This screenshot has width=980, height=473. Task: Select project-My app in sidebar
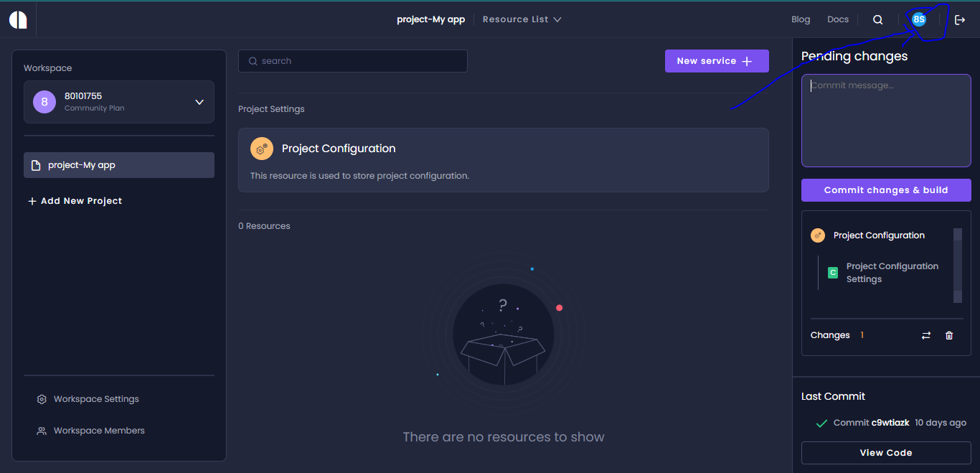tap(119, 165)
